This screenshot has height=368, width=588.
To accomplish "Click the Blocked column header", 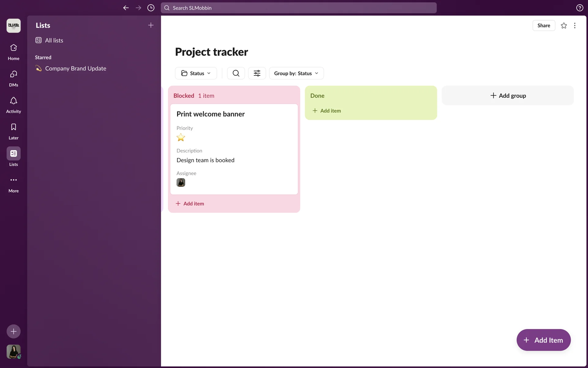I will pyautogui.click(x=184, y=96).
